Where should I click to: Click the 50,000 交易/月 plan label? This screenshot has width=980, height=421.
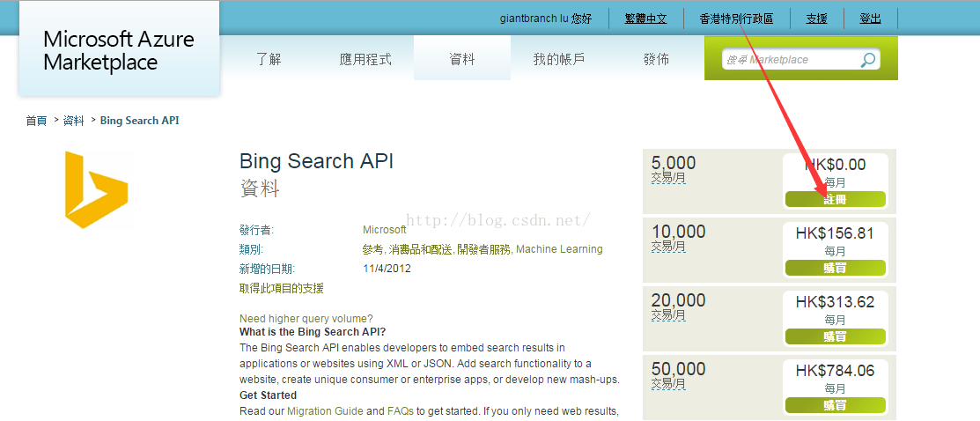click(678, 375)
